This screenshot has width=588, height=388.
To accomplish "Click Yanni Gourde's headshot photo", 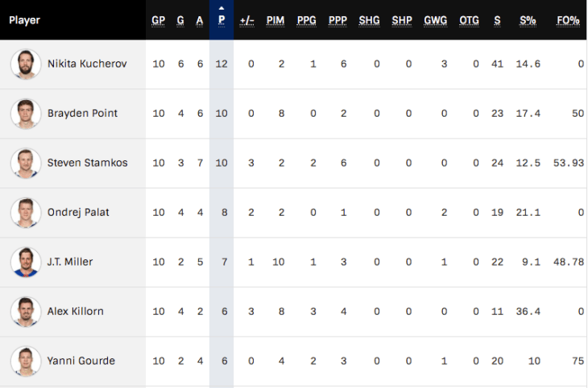I will point(26,361).
